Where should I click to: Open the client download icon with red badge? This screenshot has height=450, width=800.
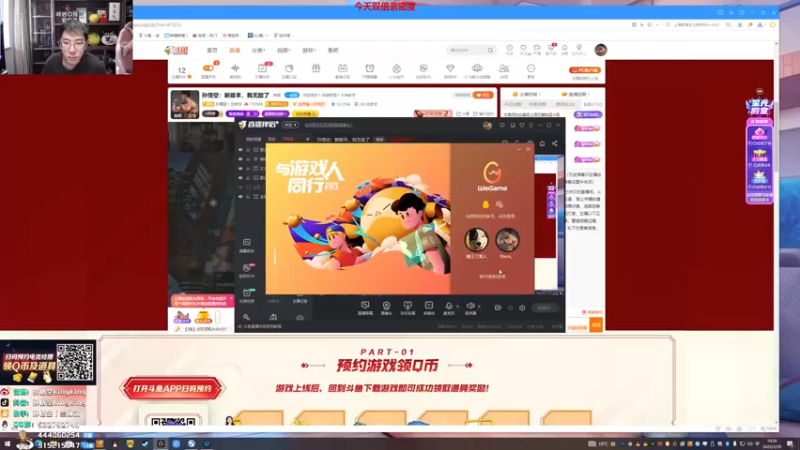click(x=551, y=48)
